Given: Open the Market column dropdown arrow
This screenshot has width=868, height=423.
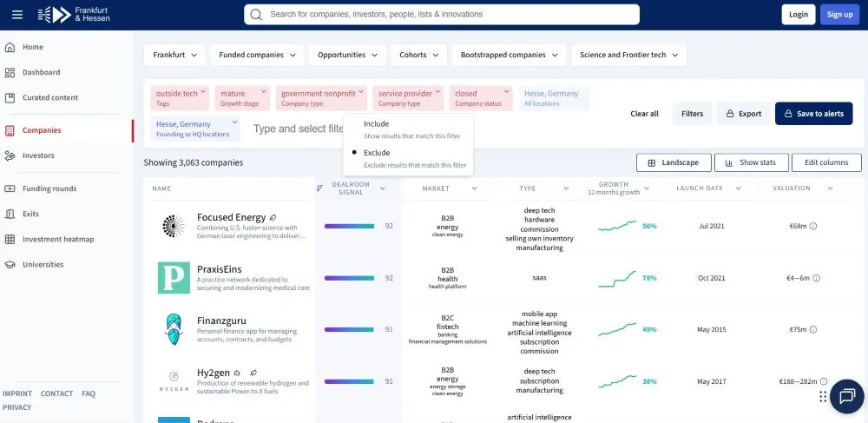Looking at the screenshot, I should point(475,188).
